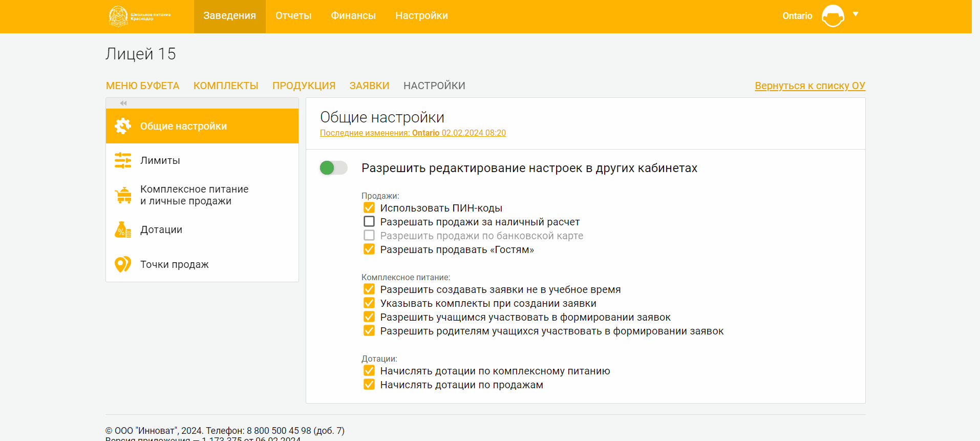
Task: Uncheck Разрешать продавать «Гостям» checkbox
Action: [369, 249]
